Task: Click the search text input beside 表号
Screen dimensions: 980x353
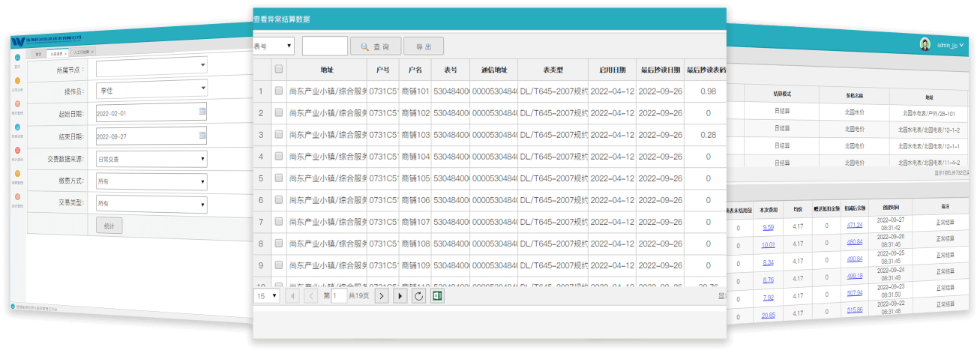Action: pyautogui.click(x=325, y=46)
